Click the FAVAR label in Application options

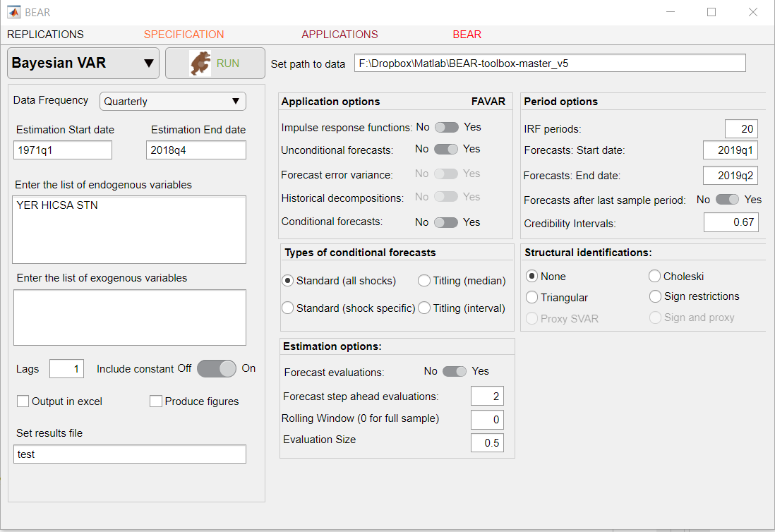coord(488,102)
